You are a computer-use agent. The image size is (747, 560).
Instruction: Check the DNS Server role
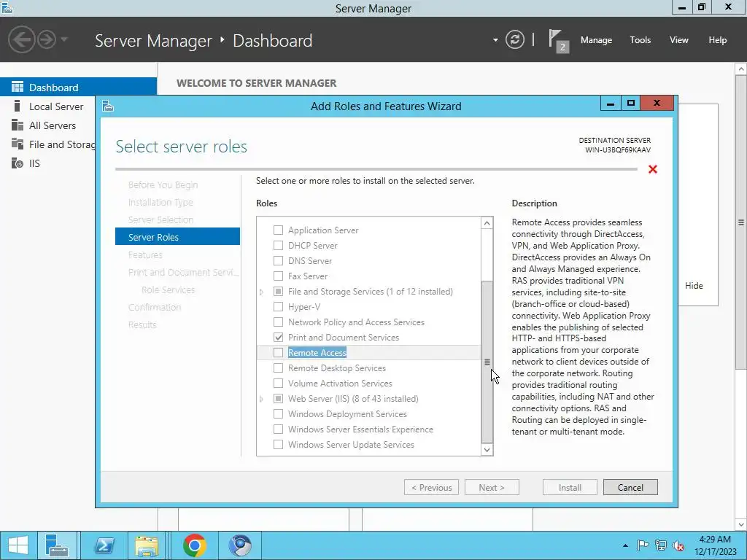click(278, 260)
